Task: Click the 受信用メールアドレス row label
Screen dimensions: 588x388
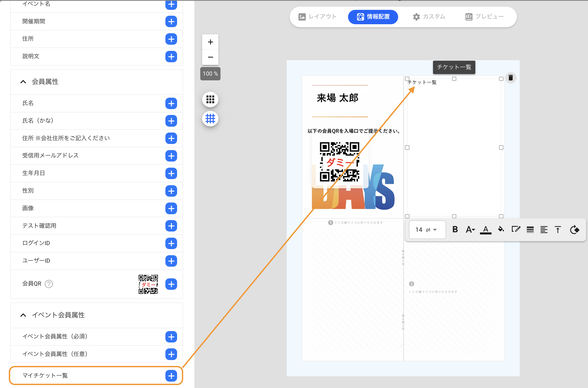Action: coord(50,155)
